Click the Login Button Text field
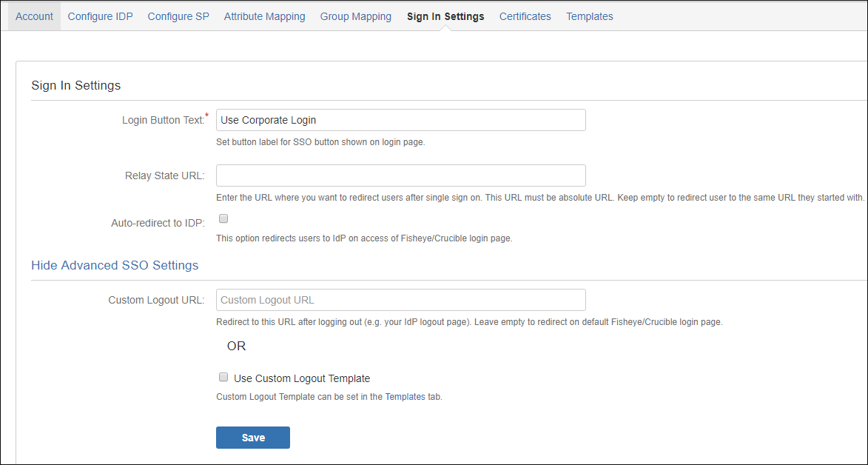Screen dimensions: 868x465 (401, 120)
